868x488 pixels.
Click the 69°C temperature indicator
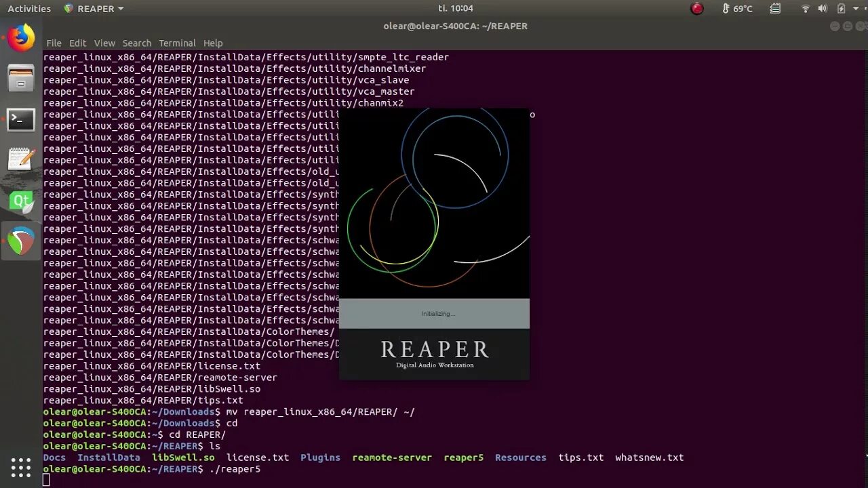pos(736,9)
